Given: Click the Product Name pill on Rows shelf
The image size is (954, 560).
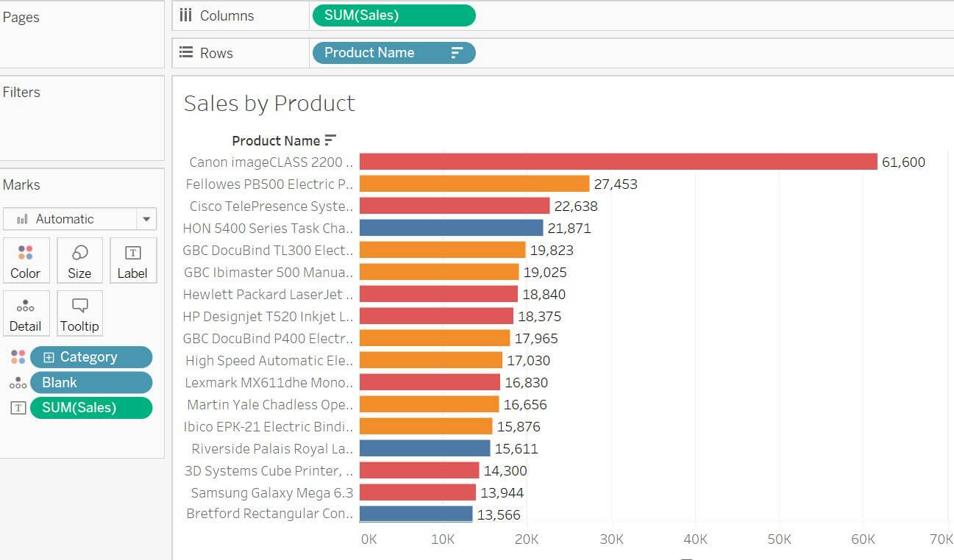Looking at the screenshot, I should coord(394,53).
